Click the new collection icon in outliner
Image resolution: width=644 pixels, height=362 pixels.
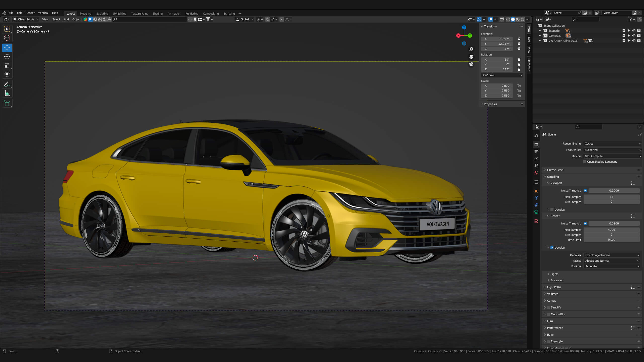pyautogui.click(x=639, y=19)
